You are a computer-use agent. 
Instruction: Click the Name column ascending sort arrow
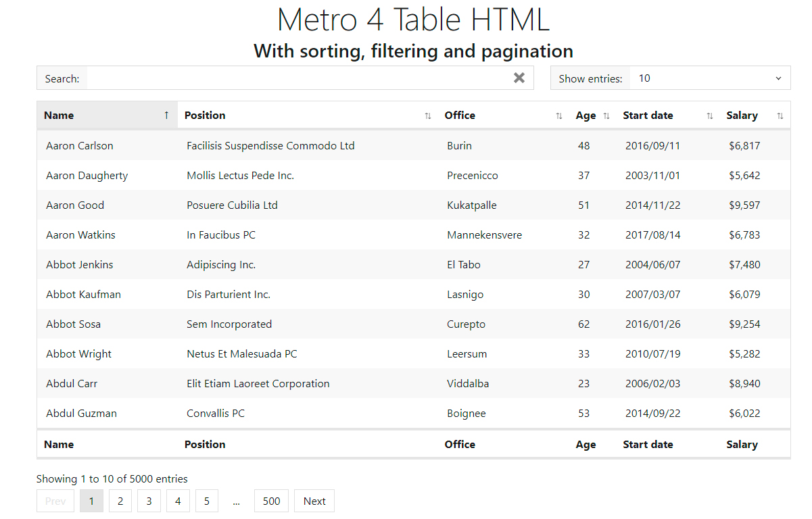pos(166,116)
